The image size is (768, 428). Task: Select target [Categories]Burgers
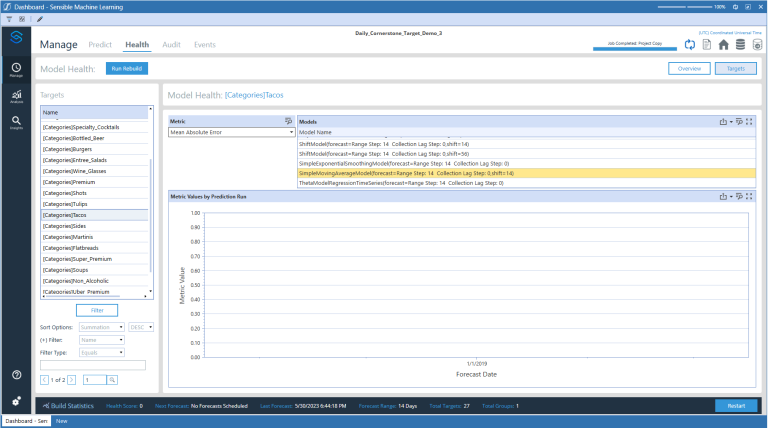(x=95, y=149)
